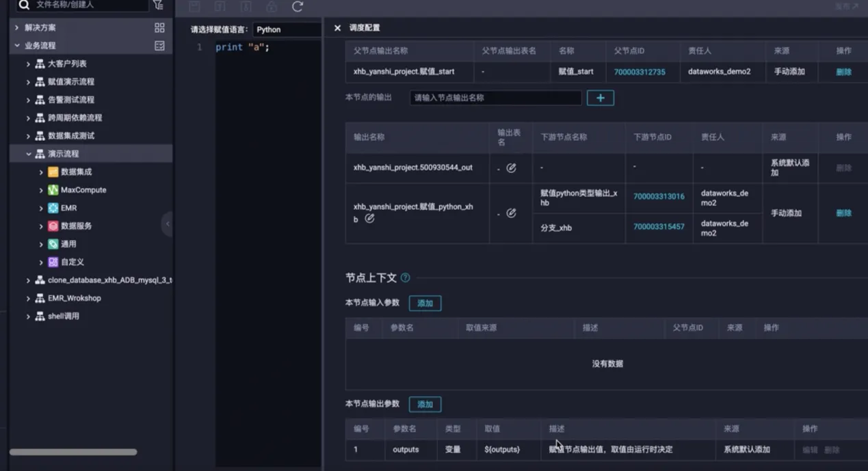Click the 赋值python类型输出_xhb downstream name
868x471 pixels.
(579, 198)
